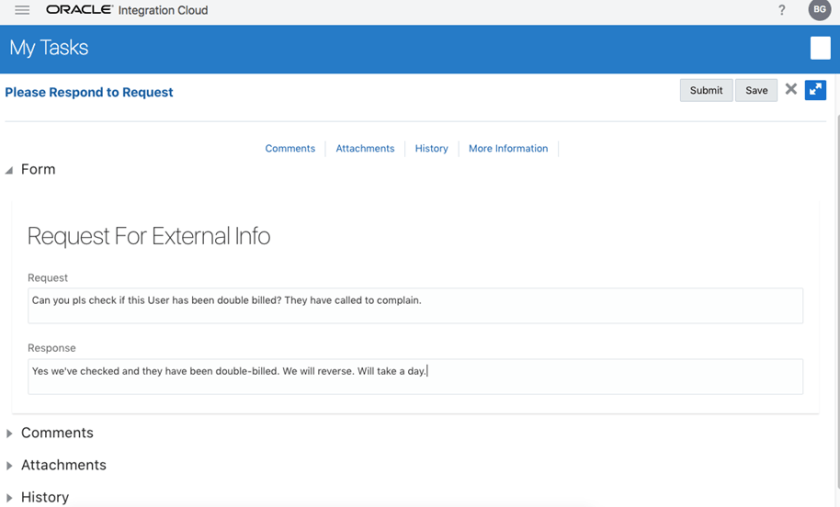Jump to Attachments link
Viewport: 840px width, 507px height.
pyautogui.click(x=365, y=148)
